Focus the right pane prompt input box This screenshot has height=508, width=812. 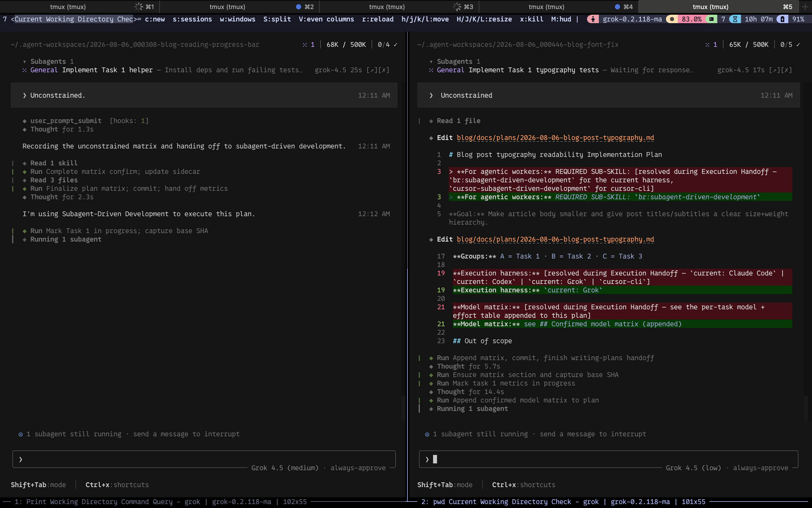pyautogui.click(x=608, y=459)
